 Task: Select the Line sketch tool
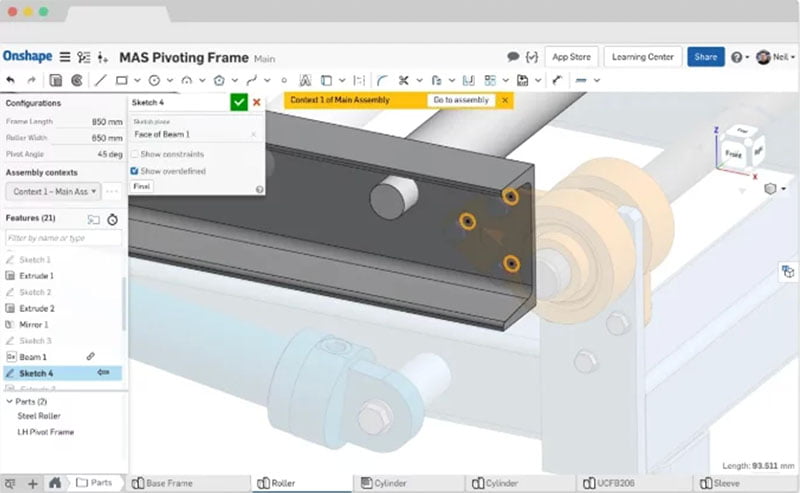101,80
